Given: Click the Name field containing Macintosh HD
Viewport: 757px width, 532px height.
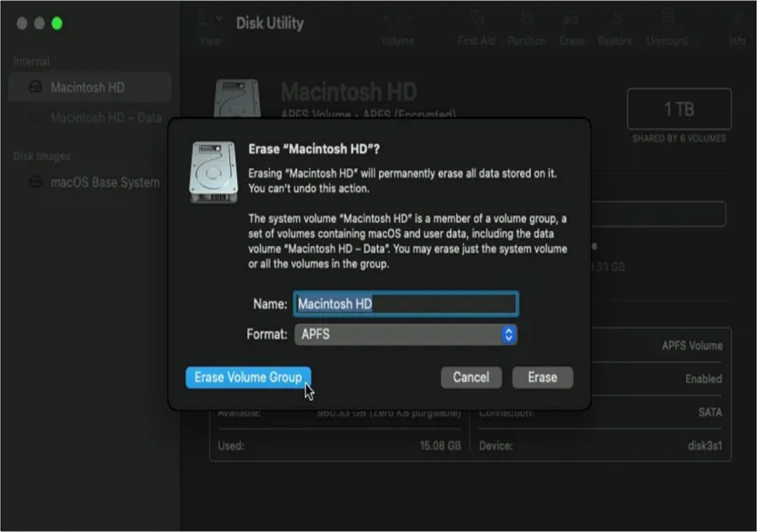Looking at the screenshot, I should click(406, 304).
